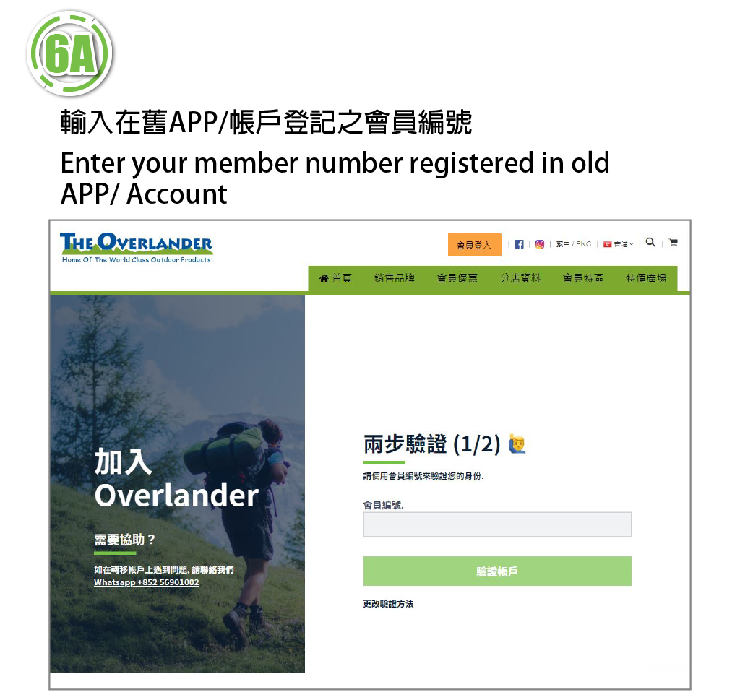Open the 會員特區 menu item
740x700 pixels.
(x=583, y=278)
